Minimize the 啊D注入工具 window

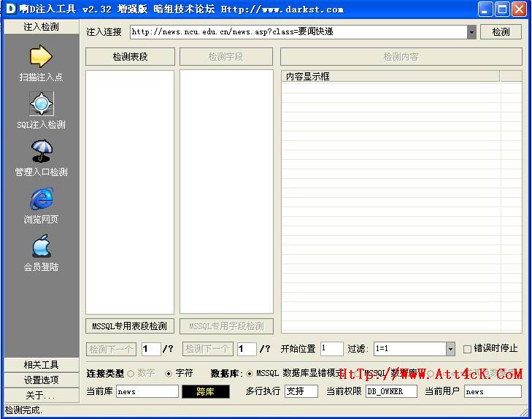tap(485, 9)
